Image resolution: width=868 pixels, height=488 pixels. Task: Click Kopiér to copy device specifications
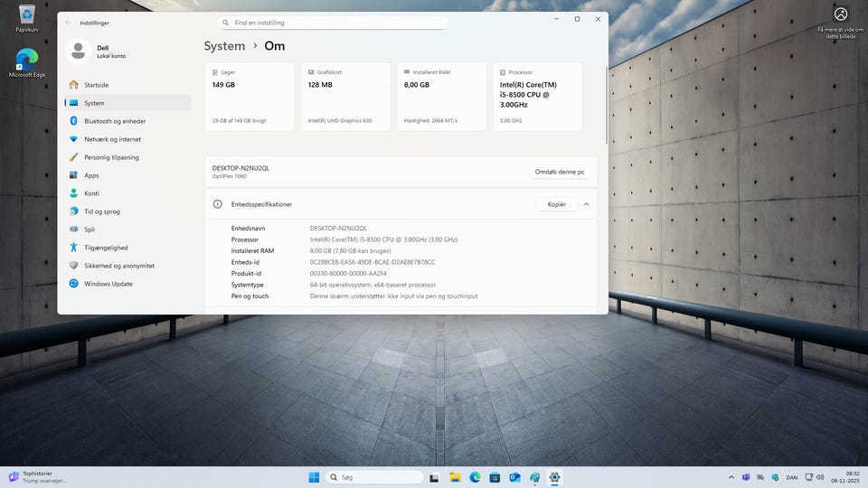(556, 204)
